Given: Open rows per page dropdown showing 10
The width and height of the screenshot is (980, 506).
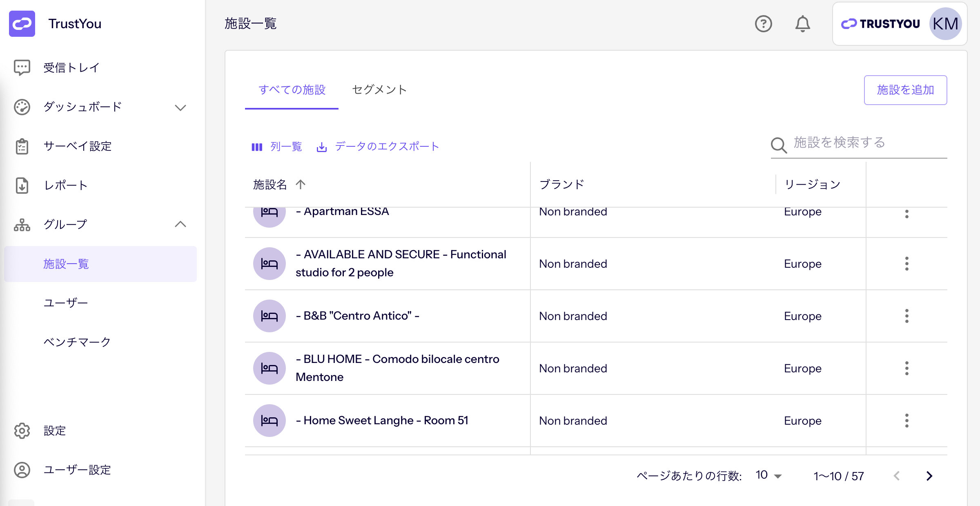Looking at the screenshot, I should point(768,475).
